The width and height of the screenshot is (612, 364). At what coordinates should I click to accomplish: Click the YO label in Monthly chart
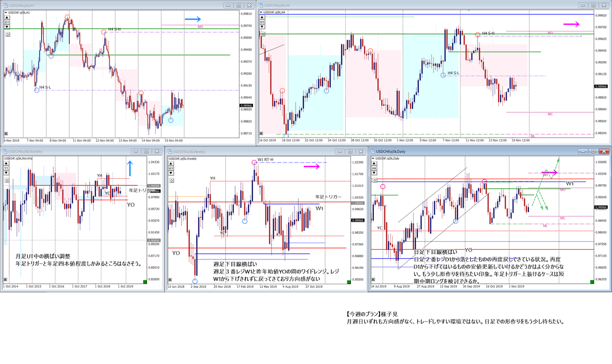[x=131, y=204]
